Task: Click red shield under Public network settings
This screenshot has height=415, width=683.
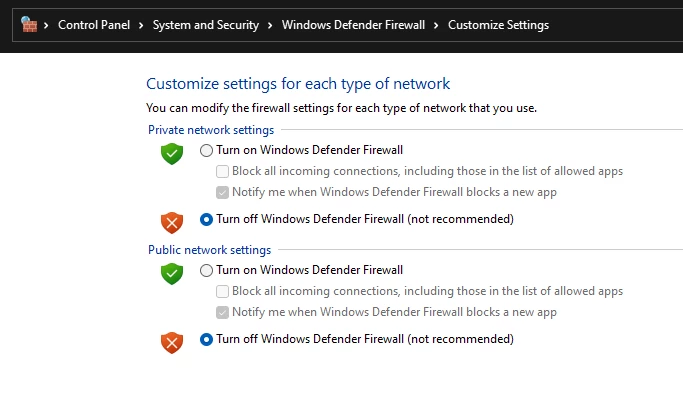Action: tap(172, 342)
